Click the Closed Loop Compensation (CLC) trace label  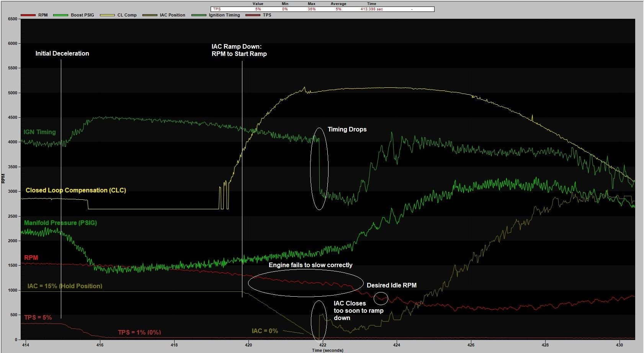pos(75,190)
